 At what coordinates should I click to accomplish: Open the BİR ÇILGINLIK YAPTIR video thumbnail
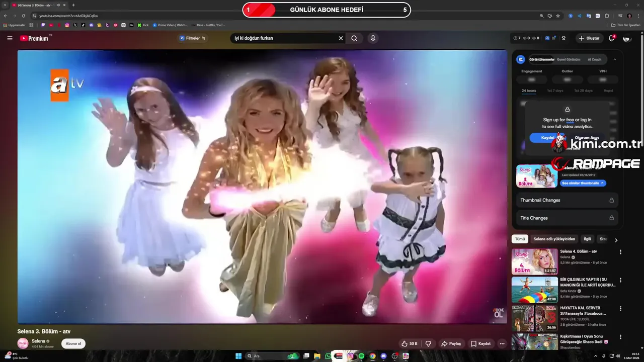[x=535, y=290]
